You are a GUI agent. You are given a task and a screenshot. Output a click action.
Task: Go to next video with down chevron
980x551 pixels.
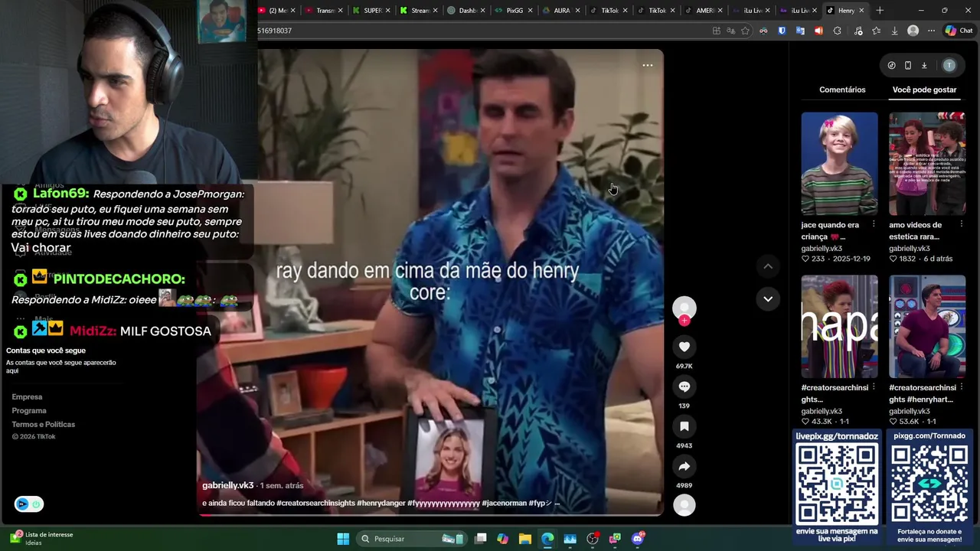click(x=768, y=298)
